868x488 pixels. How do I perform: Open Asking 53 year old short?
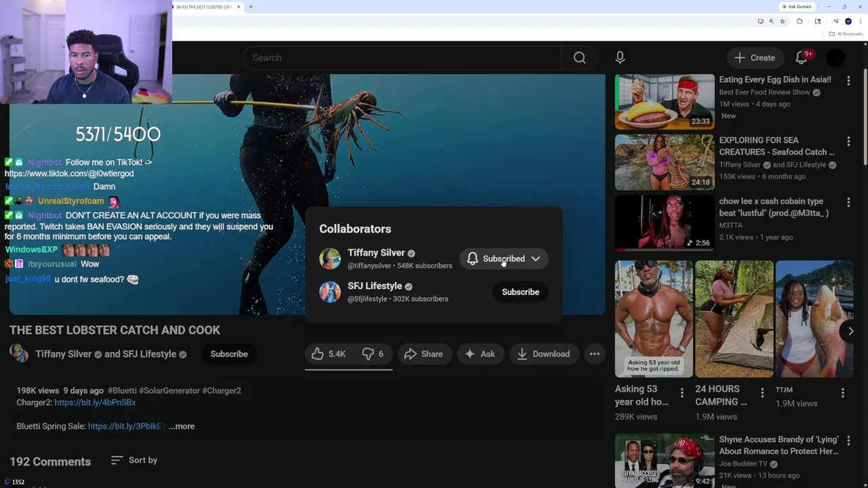pyautogui.click(x=654, y=319)
